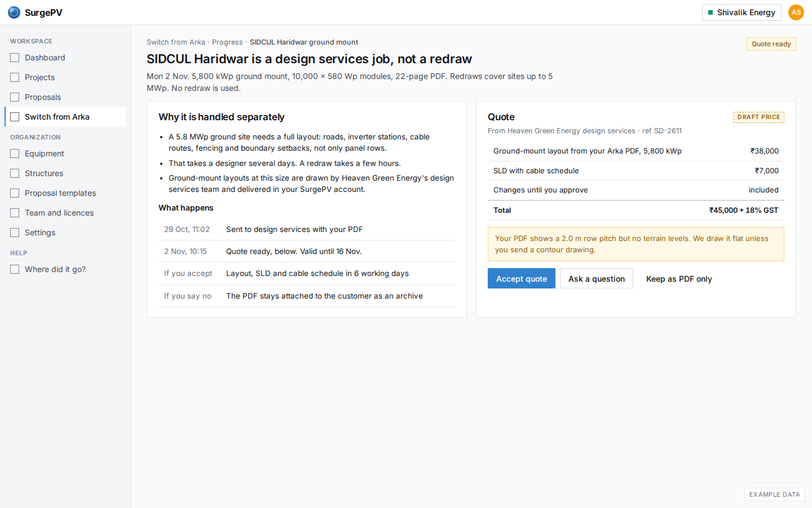The width and height of the screenshot is (812, 508).
Task: Open the 'Where did it go?' help page
Action: [x=65, y=269]
